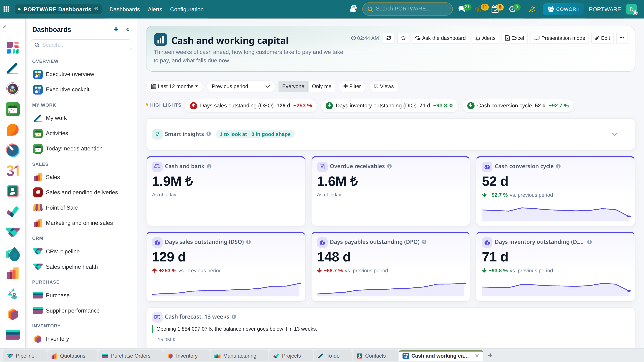
Task: Open the Views dropdown
Action: tap(384, 86)
